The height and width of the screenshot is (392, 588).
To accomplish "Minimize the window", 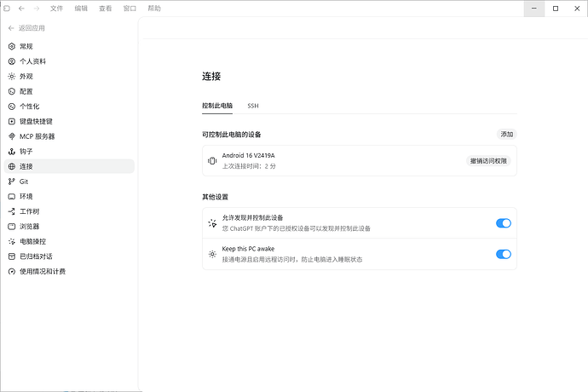I will tap(534, 9).
